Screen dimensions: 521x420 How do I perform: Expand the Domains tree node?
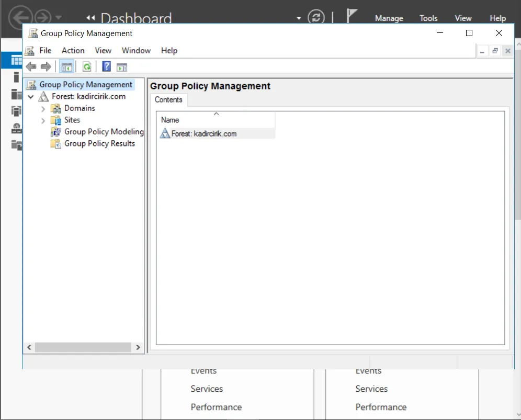tap(43, 109)
